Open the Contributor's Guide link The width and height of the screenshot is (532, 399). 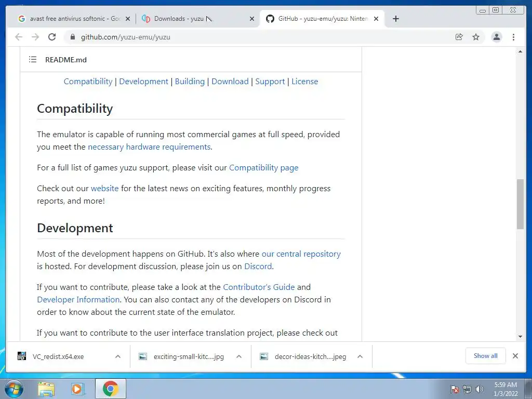click(x=259, y=287)
